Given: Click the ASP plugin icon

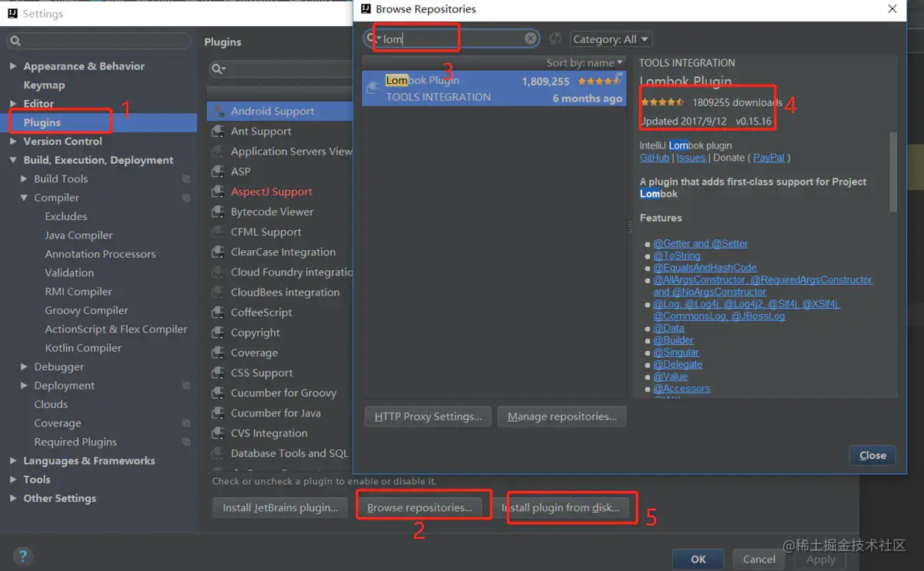Looking at the screenshot, I should tap(218, 172).
